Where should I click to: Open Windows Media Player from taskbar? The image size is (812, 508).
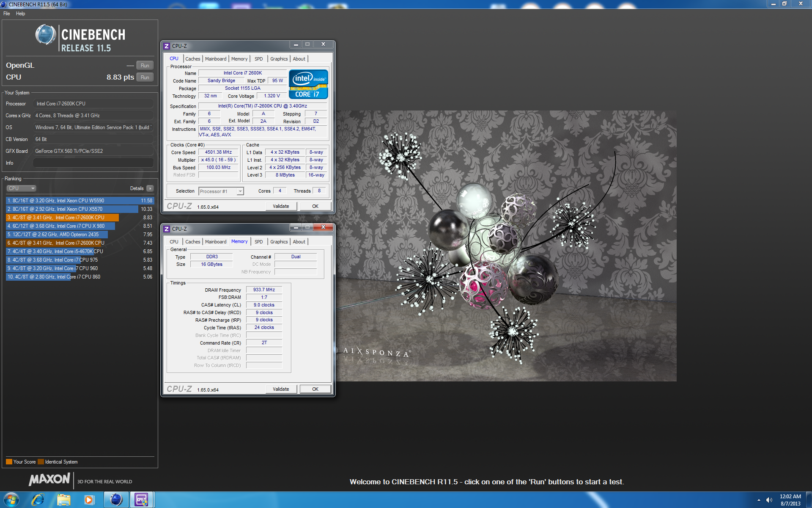[x=89, y=500]
